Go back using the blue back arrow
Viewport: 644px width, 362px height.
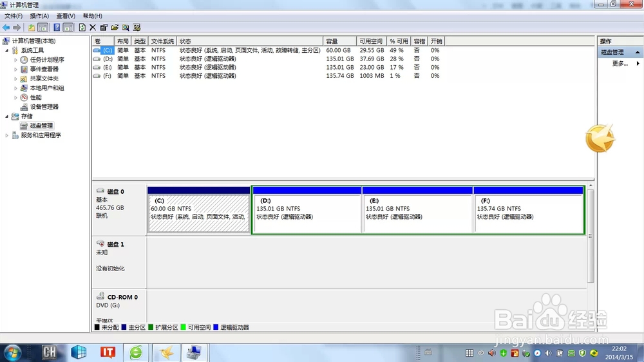6,28
